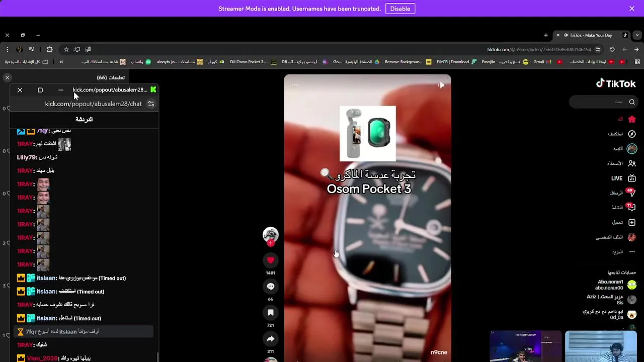Open video comments bubble showing 66
Image resolution: width=644 pixels, height=362 pixels.
click(270, 286)
